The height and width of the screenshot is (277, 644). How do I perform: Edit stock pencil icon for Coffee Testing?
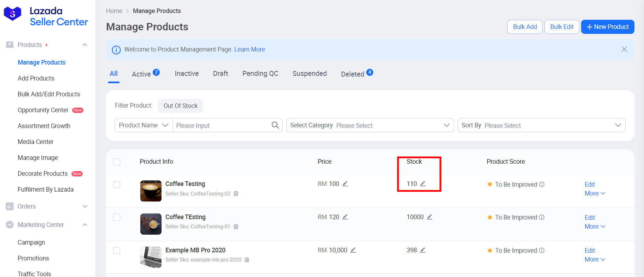point(423,184)
